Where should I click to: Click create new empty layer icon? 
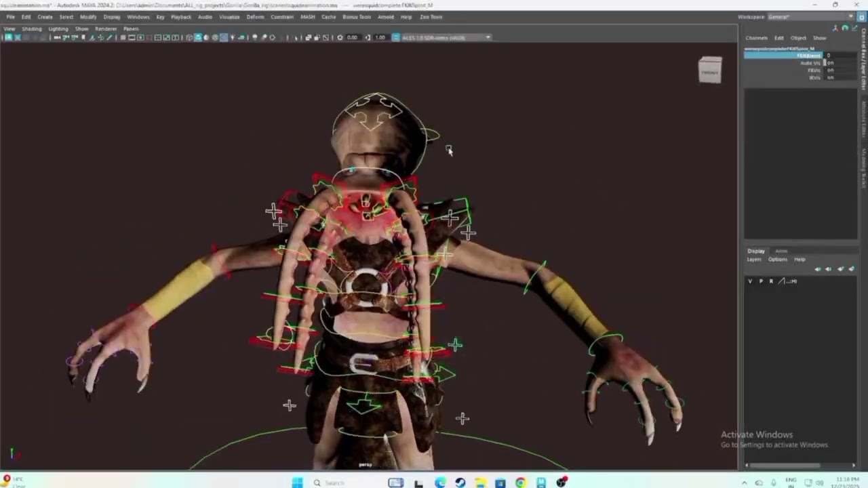click(841, 269)
